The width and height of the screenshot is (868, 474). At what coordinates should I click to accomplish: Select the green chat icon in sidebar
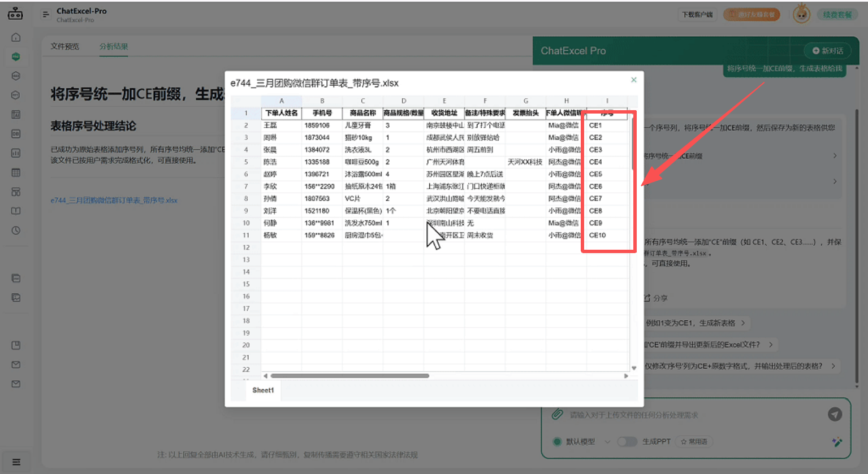coord(15,56)
